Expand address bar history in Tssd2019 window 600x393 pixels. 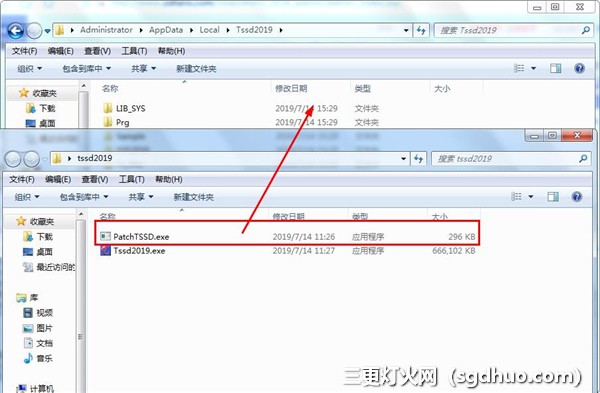pos(406,30)
